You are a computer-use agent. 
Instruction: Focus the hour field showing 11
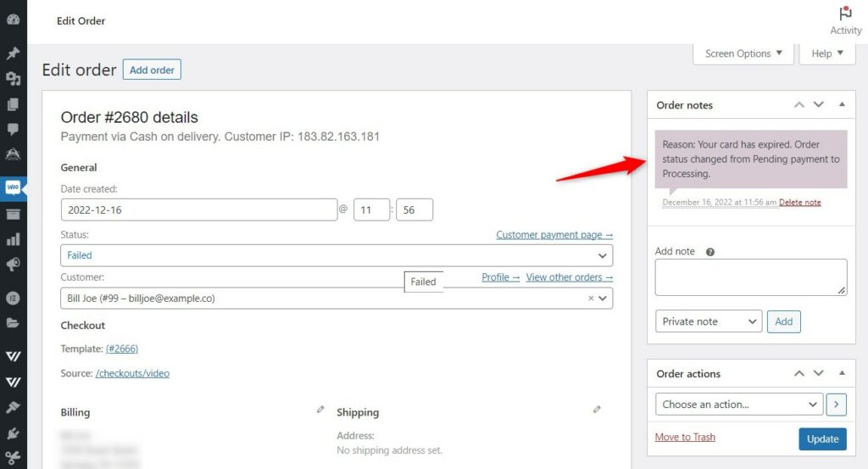click(371, 209)
